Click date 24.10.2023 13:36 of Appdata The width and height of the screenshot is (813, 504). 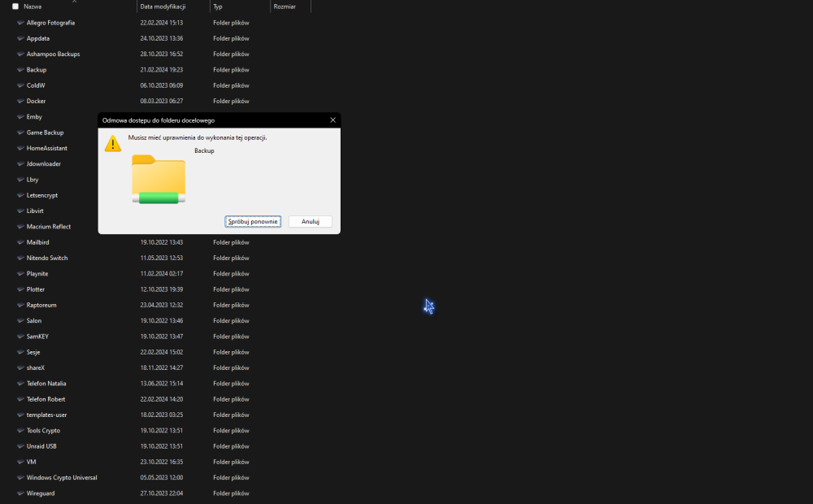(161, 38)
